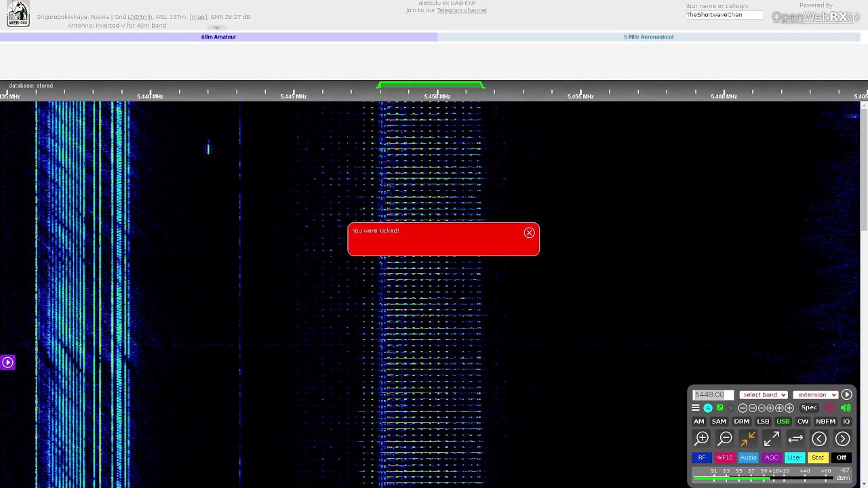The height and width of the screenshot is (488, 868).
Task: Close the red 'You were kicked' notification
Action: pyautogui.click(x=529, y=233)
